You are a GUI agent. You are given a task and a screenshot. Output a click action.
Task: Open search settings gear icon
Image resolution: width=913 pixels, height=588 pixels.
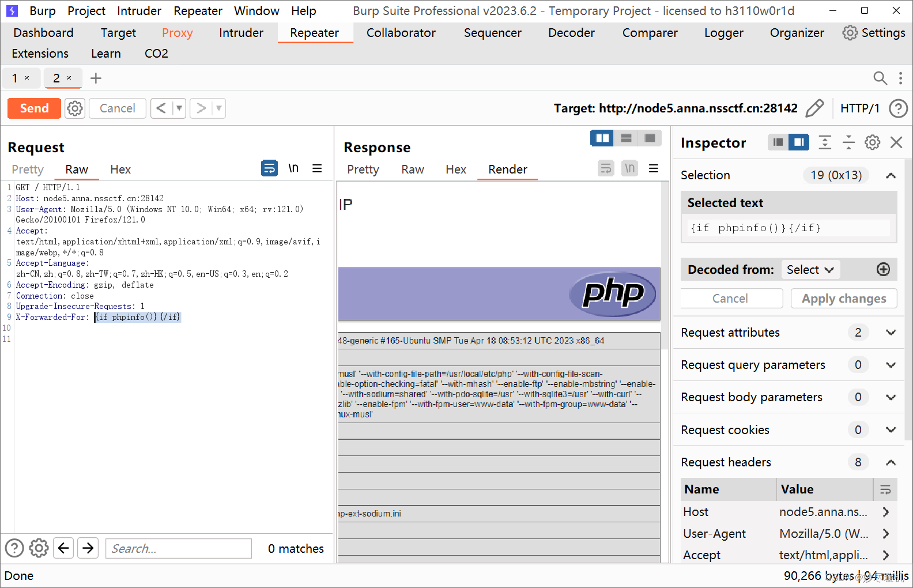pyautogui.click(x=39, y=548)
